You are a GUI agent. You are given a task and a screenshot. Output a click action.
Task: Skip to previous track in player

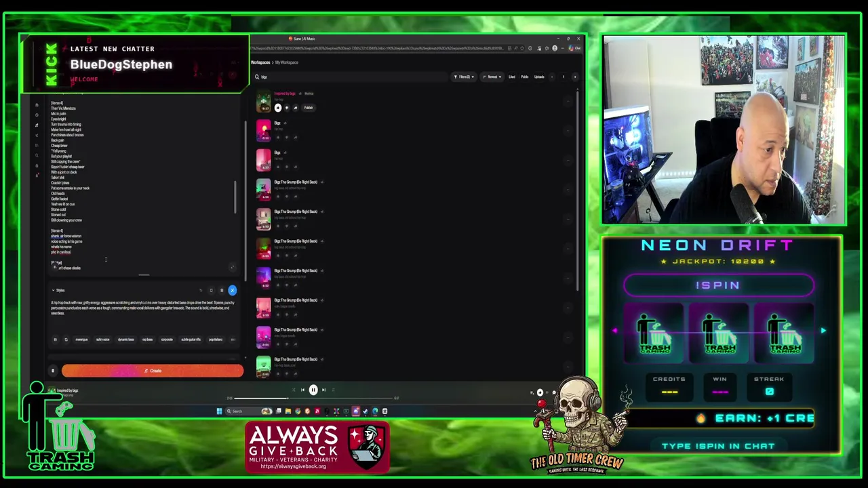pyautogui.click(x=302, y=390)
